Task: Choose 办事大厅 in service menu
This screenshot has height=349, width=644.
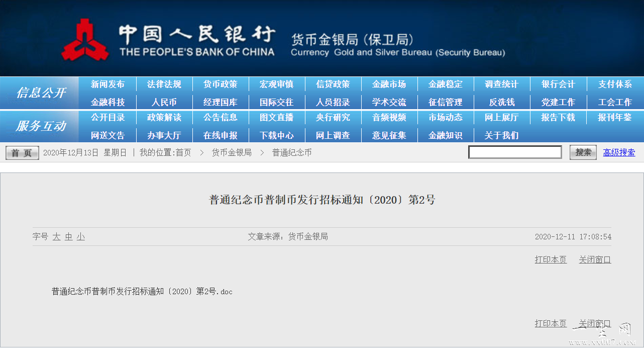Action: point(164,135)
